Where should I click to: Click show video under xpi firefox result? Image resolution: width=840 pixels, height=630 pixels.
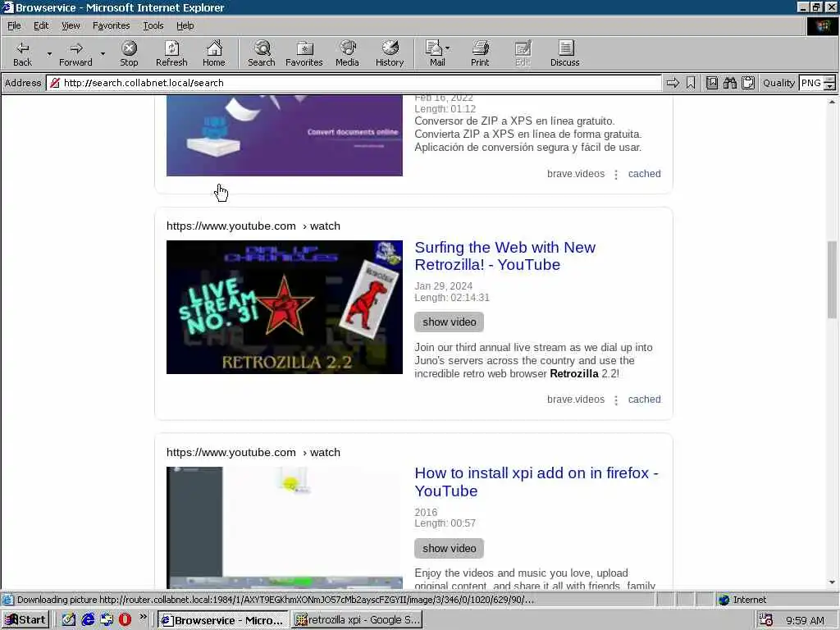449,548
